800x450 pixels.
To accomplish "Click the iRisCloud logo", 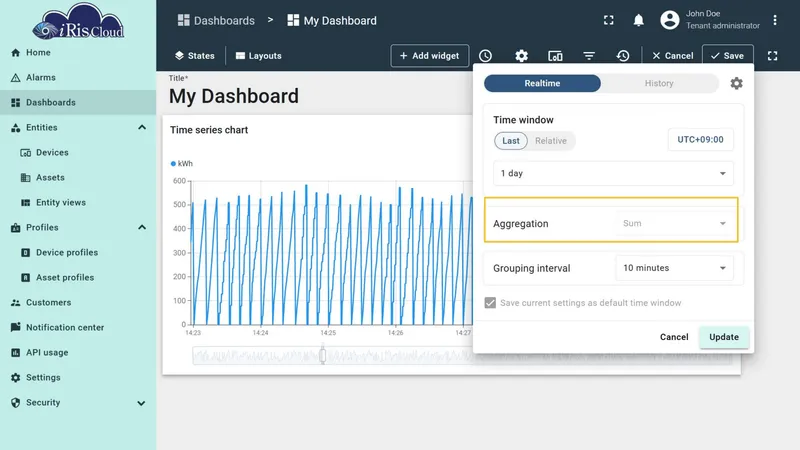I will (x=78, y=21).
